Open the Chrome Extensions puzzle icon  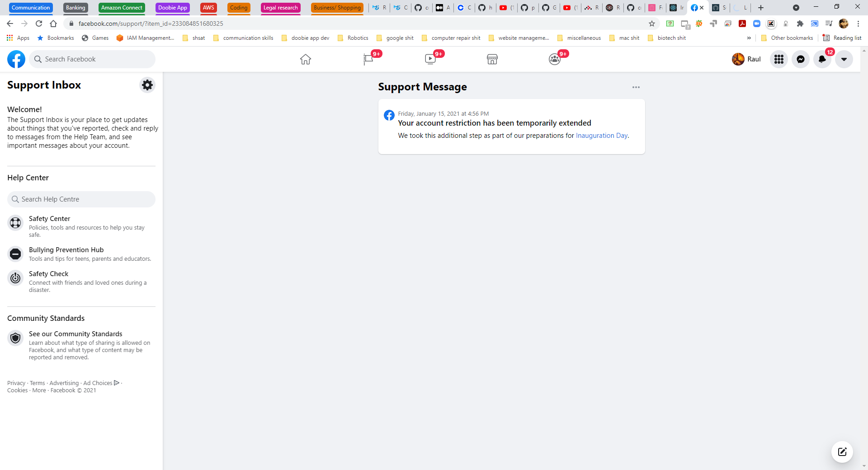click(800, 23)
